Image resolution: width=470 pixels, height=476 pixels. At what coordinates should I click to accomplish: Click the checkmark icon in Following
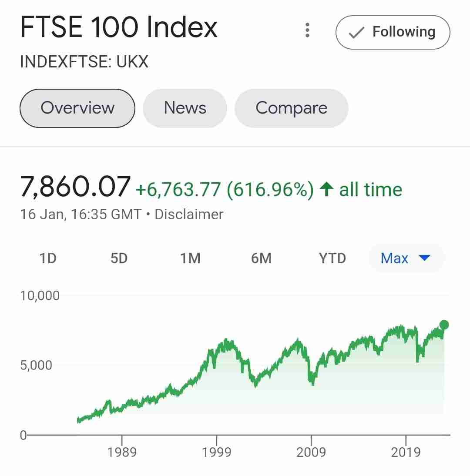357,33
